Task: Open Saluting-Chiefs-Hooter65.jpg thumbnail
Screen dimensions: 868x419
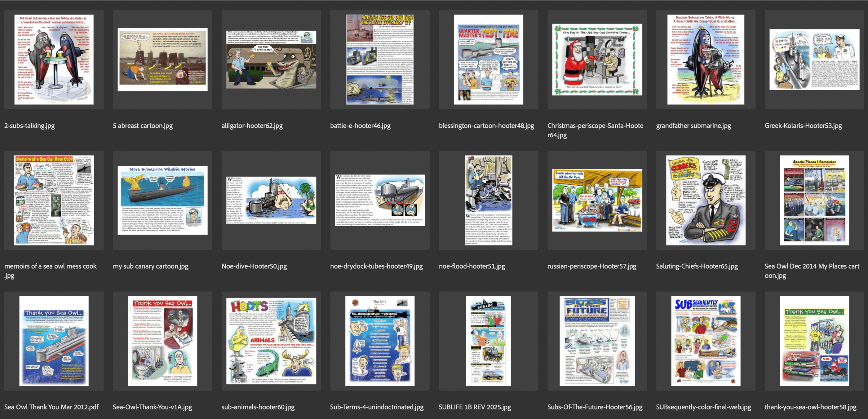Action: pos(706,200)
